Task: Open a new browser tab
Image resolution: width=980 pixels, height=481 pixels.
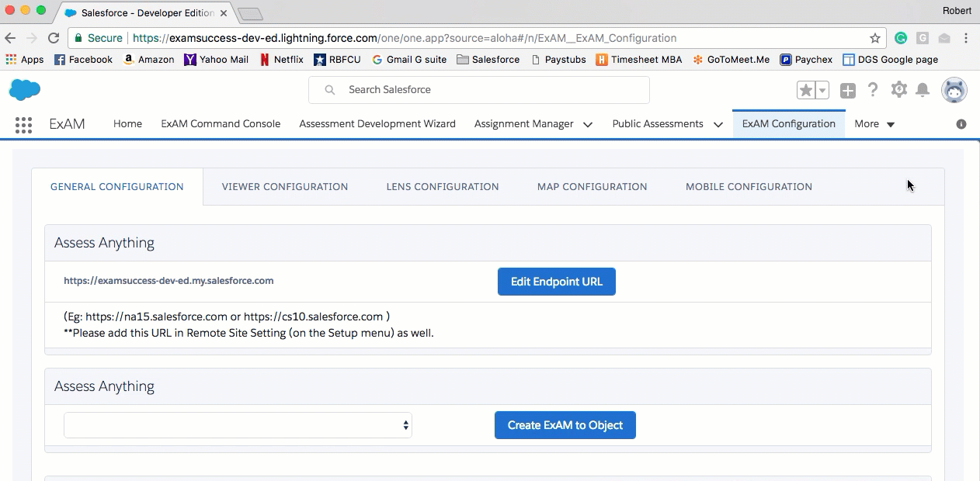Action: 250,14
